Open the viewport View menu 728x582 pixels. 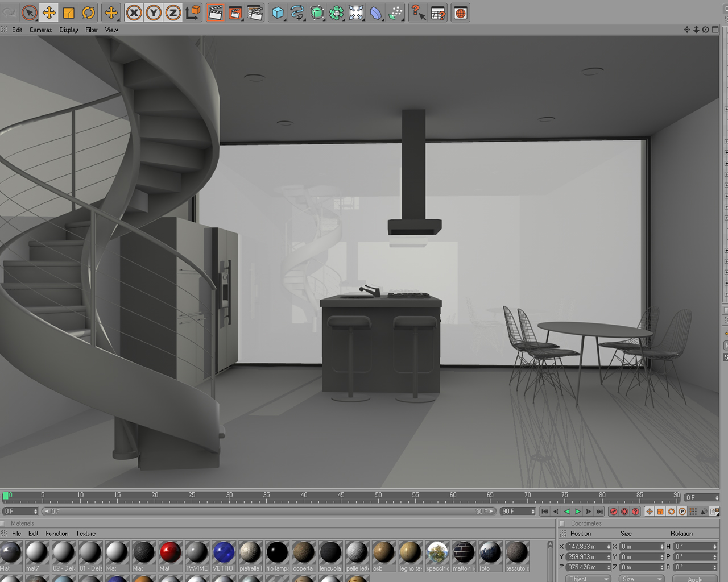(x=111, y=30)
